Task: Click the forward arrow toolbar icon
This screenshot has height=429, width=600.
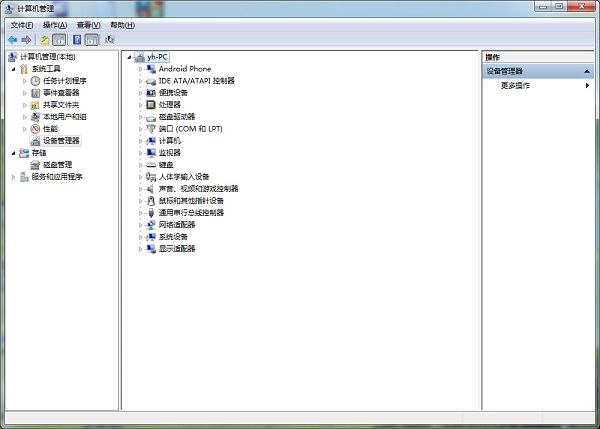Action: click(27, 39)
